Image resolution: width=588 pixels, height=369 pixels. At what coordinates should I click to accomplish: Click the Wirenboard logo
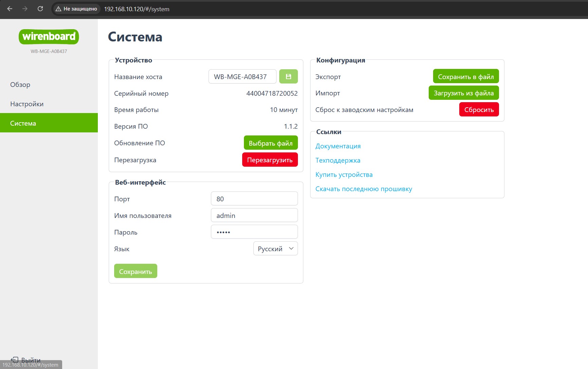pos(49,37)
